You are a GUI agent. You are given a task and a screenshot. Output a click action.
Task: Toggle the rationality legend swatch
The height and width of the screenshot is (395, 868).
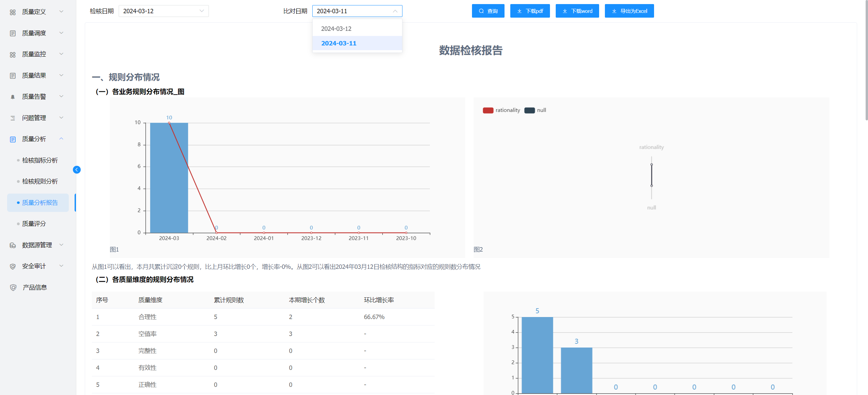pos(488,110)
